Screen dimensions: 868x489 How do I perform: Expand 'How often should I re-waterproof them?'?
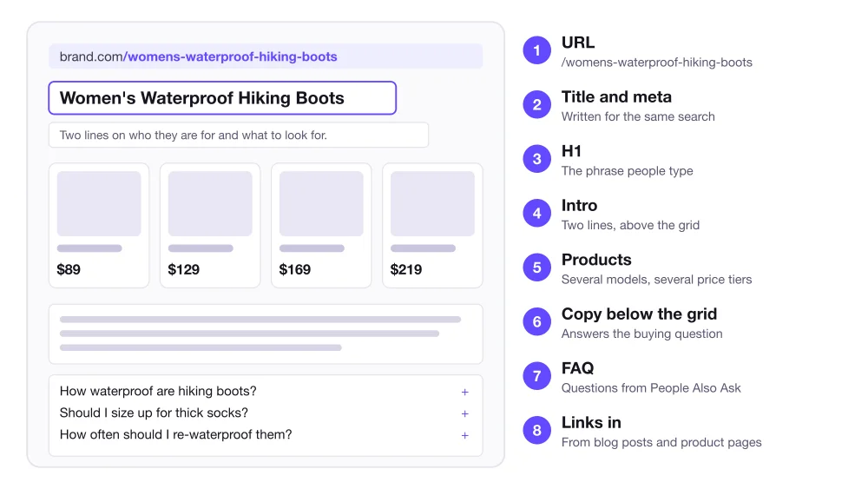tap(465, 435)
